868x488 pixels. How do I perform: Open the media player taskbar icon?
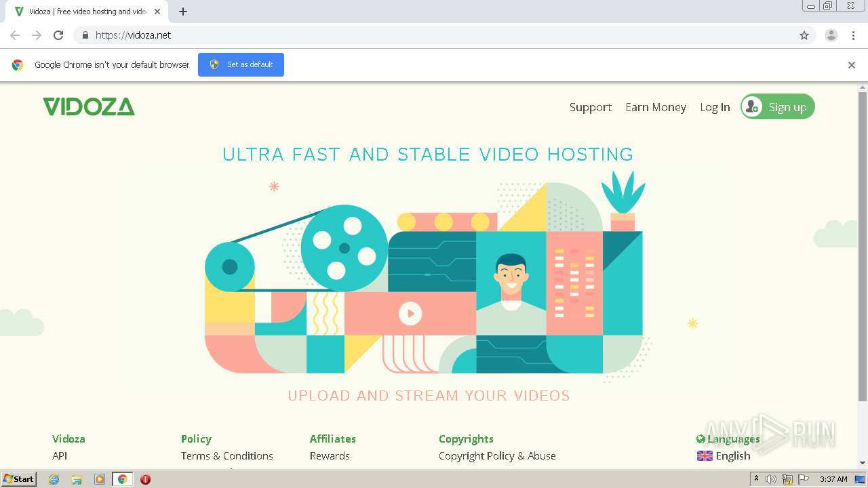tap(100, 479)
